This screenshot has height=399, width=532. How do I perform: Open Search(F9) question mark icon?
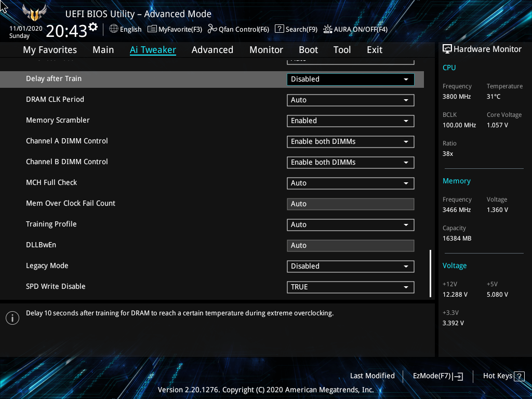279,29
